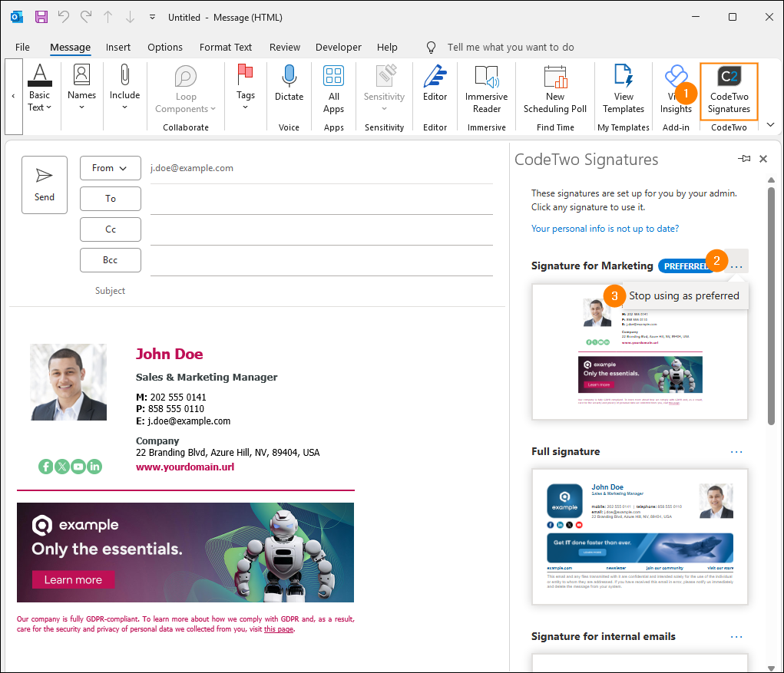Open the Tags flag dropdown
Image resolution: width=784 pixels, height=673 pixels.
pyautogui.click(x=246, y=88)
